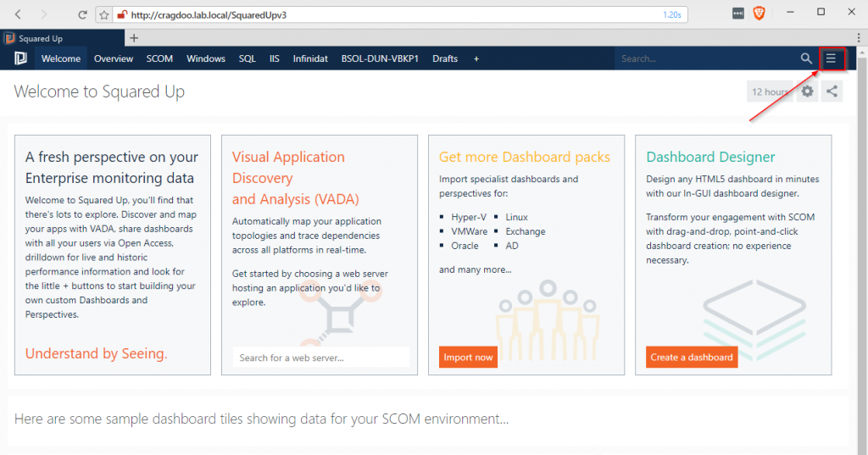Add new dashboard with plus button

click(x=476, y=58)
